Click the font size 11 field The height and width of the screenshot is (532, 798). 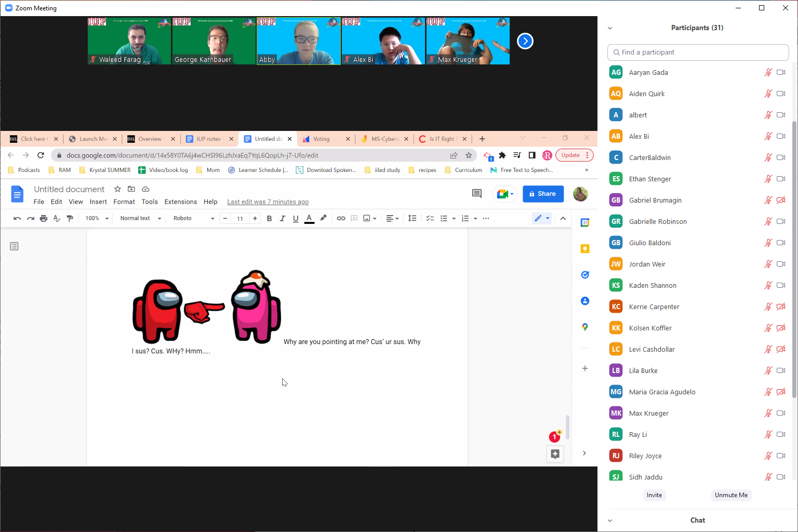(x=240, y=219)
